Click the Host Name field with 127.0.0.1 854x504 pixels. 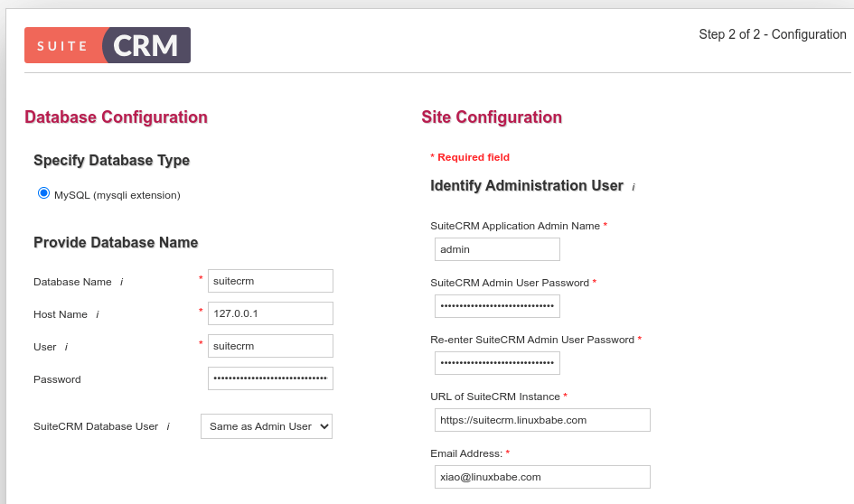tap(270, 313)
